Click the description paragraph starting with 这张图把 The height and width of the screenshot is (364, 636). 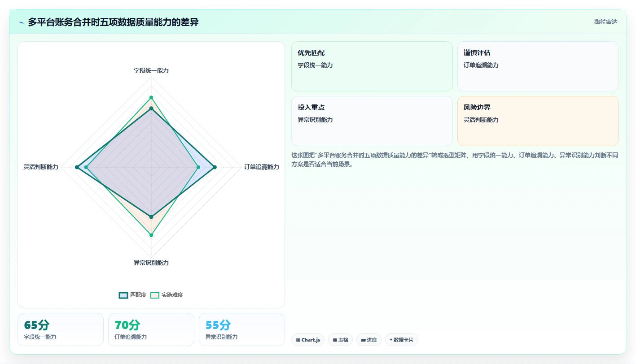455,160
